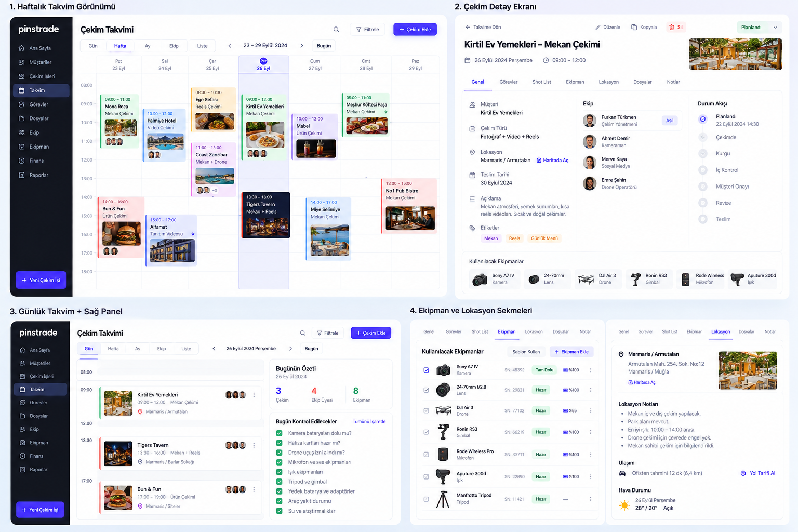Screen dimensions: 798x532
Task: Tick the Manfrotto Tripod equipment checkbox
Action: [427, 499]
